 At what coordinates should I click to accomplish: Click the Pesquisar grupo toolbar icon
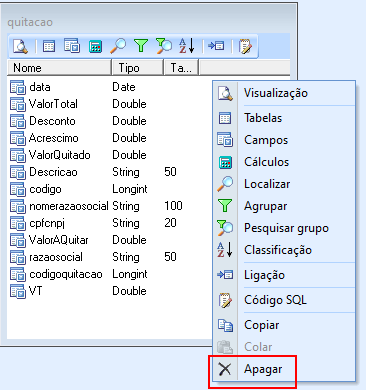[x=164, y=46]
